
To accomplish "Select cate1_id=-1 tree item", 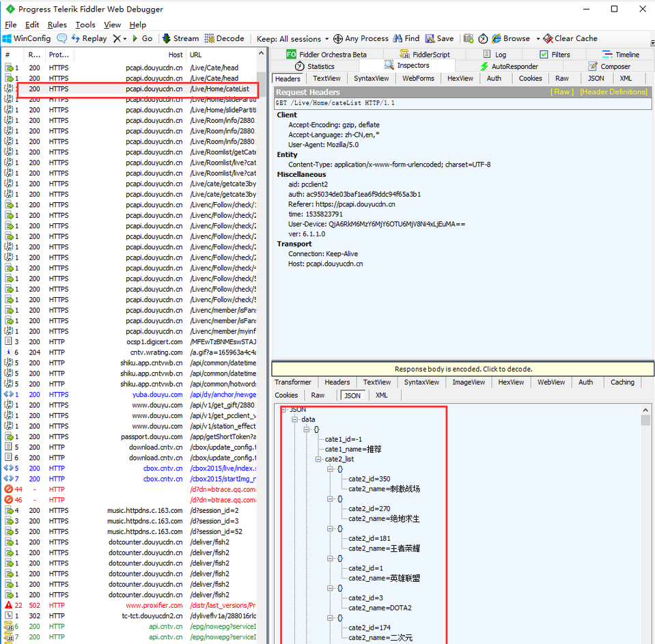I will click(344, 439).
